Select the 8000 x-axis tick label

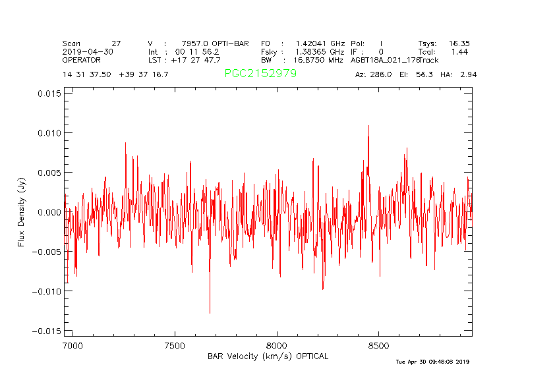pyautogui.click(x=277, y=345)
